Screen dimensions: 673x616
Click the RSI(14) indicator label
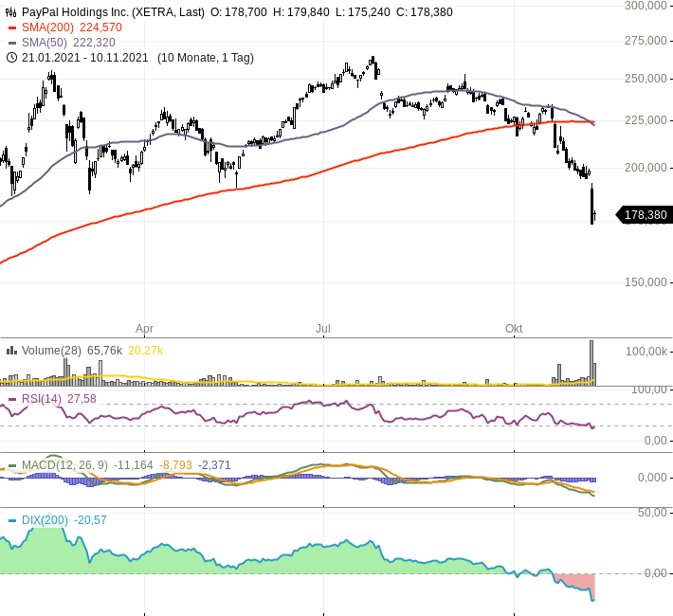(42, 399)
